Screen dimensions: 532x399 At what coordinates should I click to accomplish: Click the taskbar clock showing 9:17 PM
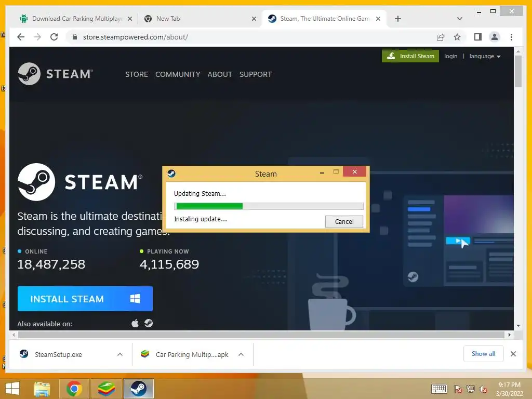tap(509, 389)
